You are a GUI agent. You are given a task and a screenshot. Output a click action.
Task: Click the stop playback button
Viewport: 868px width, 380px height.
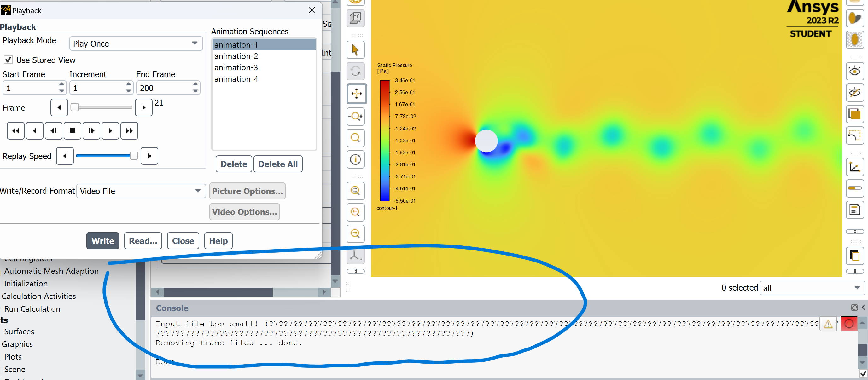point(72,131)
